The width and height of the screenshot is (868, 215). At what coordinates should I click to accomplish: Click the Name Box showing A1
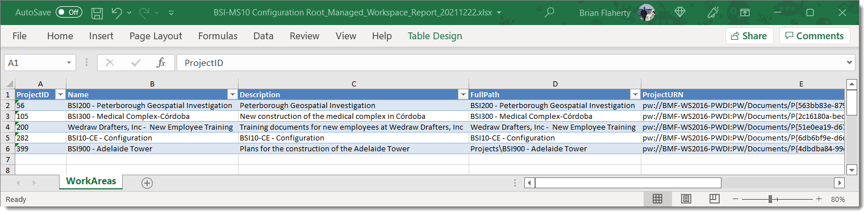coord(35,63)
